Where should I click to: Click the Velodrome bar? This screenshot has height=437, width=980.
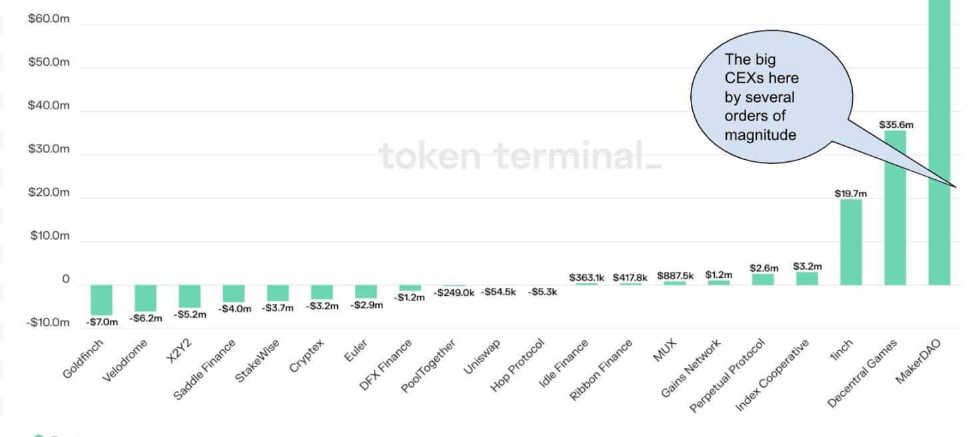pos(145,298)
